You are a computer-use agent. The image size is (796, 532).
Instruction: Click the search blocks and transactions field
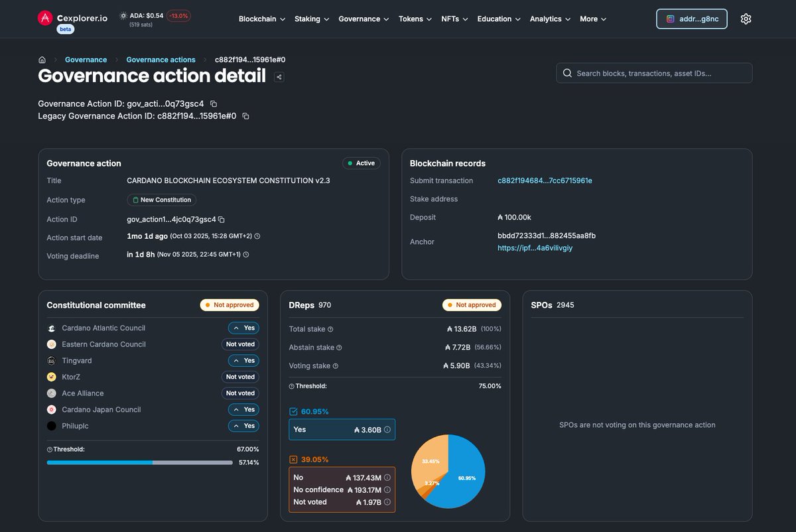click(654, 73)
